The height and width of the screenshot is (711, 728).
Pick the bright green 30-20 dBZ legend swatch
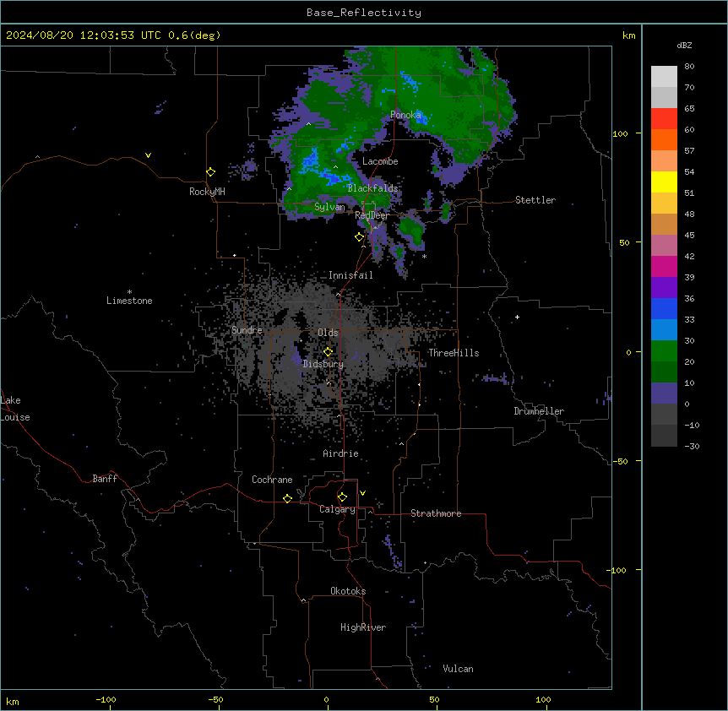click(x=664, y=351)
